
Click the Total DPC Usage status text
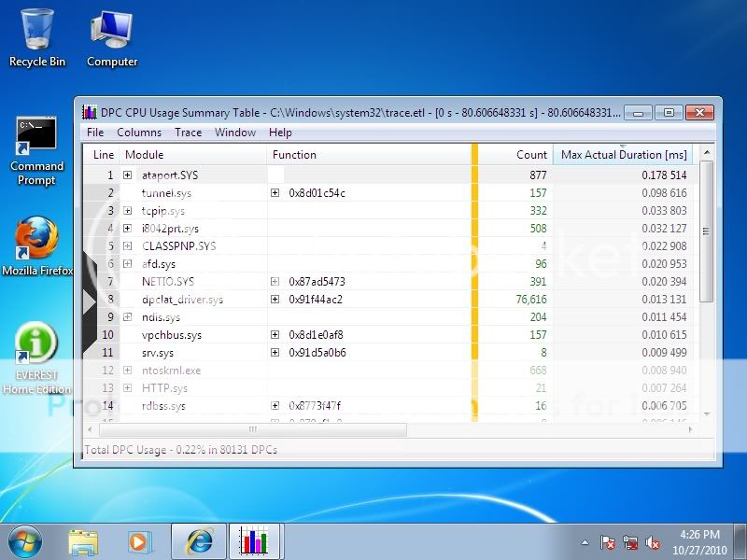180,450
